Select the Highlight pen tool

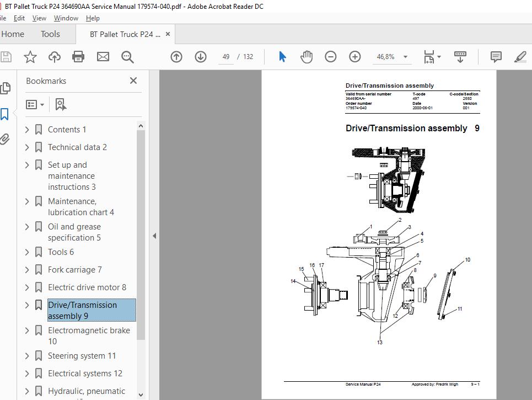click(520, 57)
